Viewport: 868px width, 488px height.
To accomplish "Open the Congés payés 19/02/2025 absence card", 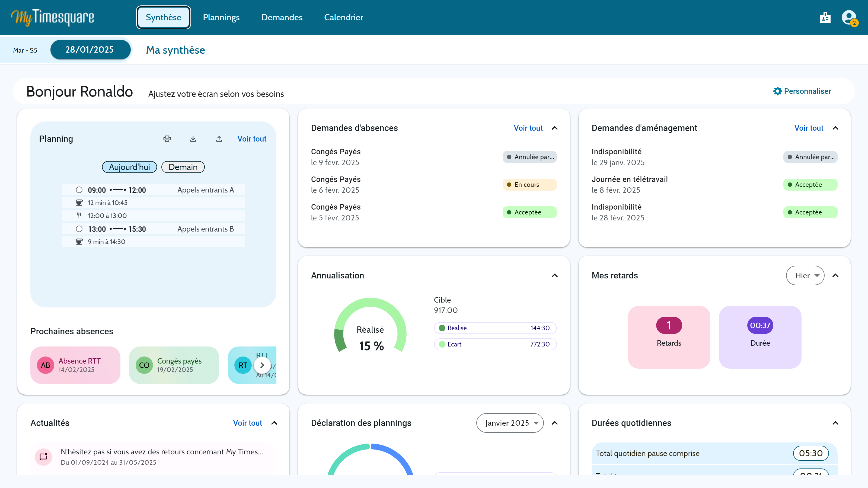I will coord(174,365).
